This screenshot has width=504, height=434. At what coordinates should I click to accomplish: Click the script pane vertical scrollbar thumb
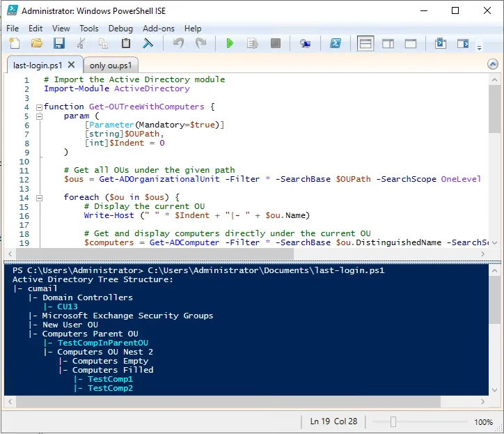tap(494, 109)
